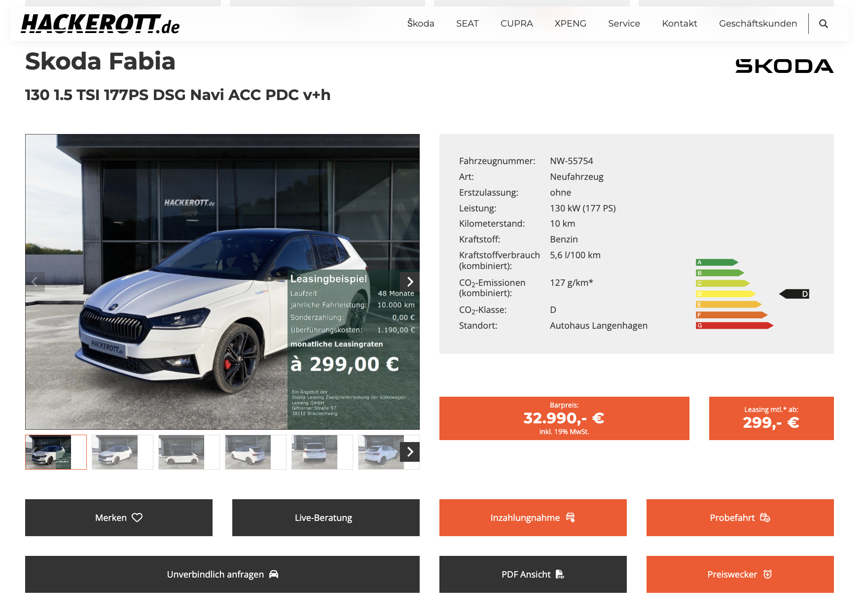The height and width of the screenshot is (616, 865).
Task: Open the Škoda menu item
Action: click(420, 24)
